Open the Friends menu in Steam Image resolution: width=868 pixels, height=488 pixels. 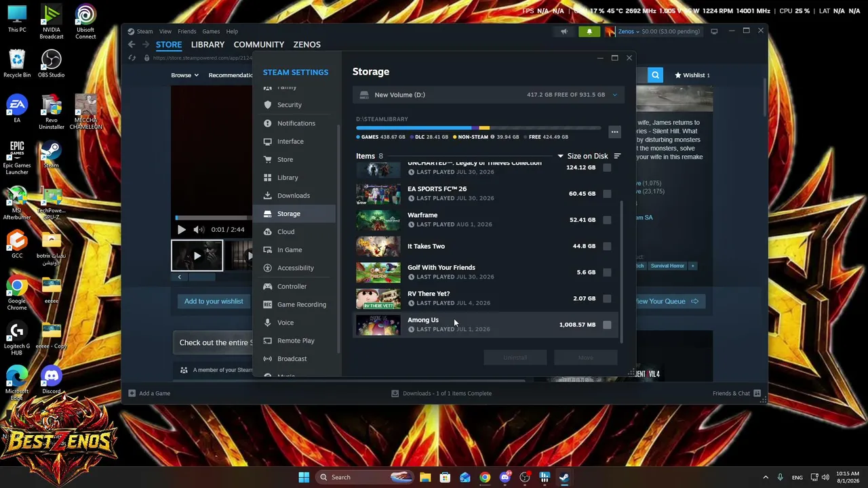[187, 31]
